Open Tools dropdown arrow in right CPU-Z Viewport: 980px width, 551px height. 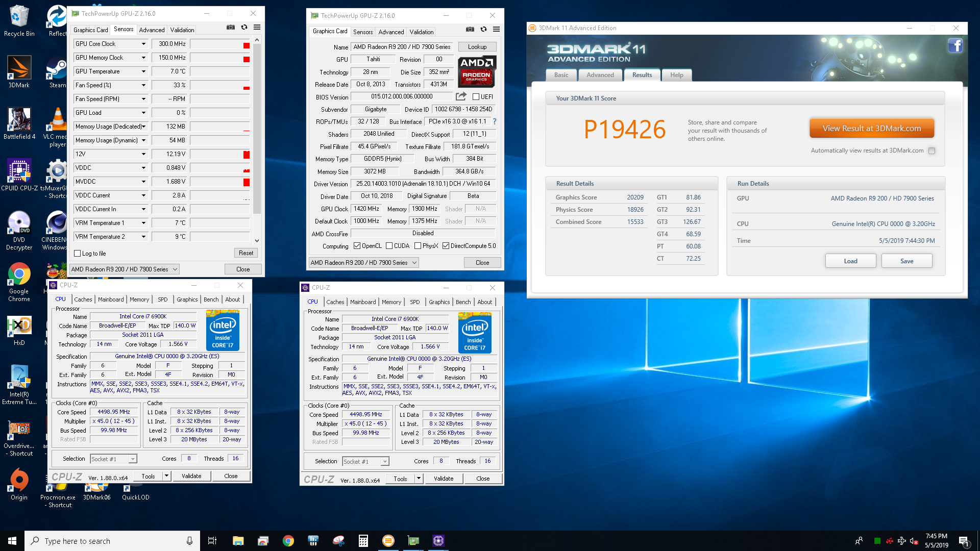click(419, 479)
